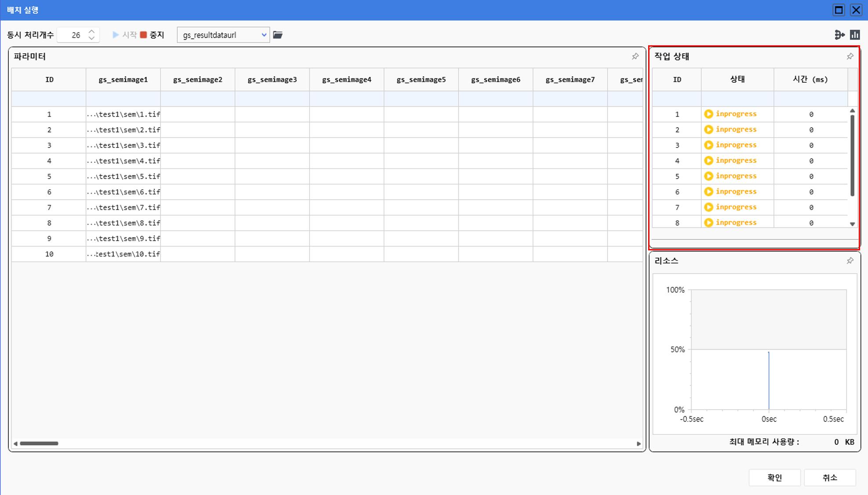Click the 상태 column header in 작업 상태
The width and height of the screenshot is (868, 495).
737,79
